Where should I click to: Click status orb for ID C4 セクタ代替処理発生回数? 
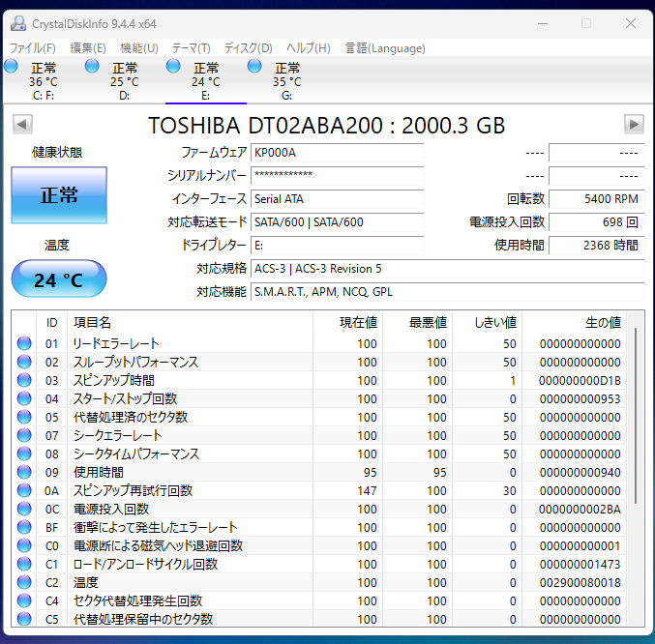click(x=24, y=600)
